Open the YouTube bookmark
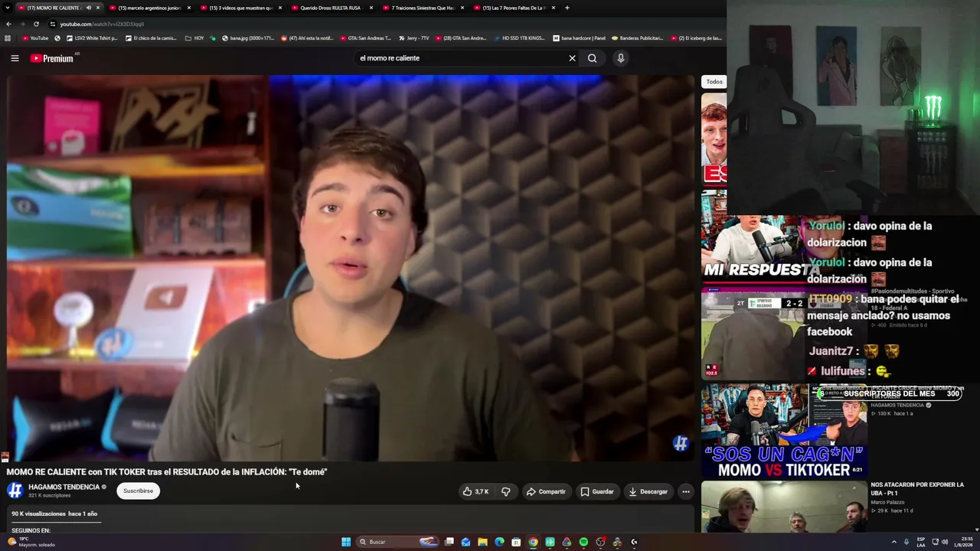The image size is (980, 551). pyautogui.click(x=34, y=38)
